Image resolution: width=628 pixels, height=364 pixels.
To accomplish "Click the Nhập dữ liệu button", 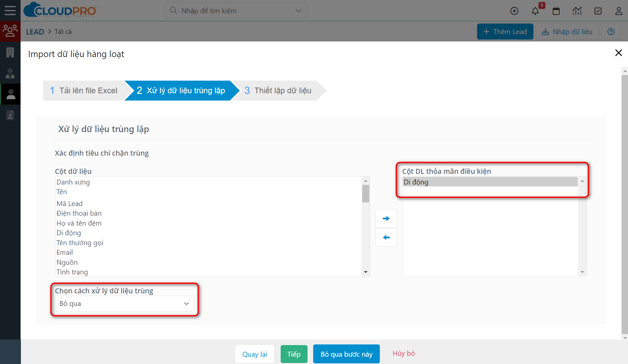I will coord(567,32).
